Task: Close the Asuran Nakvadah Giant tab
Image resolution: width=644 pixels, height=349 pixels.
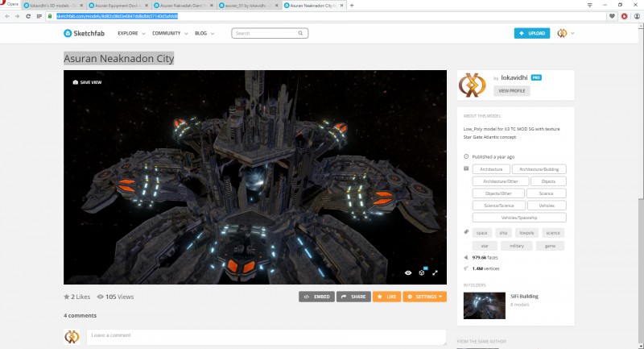Action: tap(212, 6)
